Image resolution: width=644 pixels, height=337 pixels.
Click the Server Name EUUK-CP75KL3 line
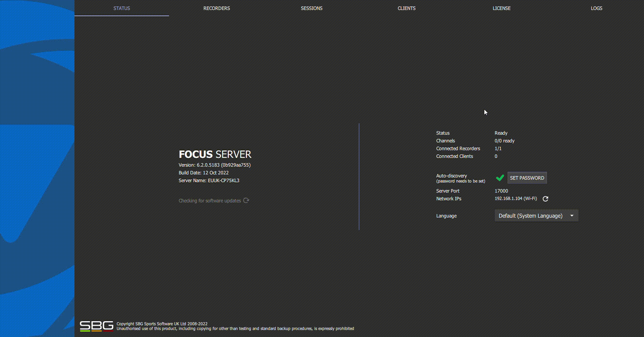point(209,181)
